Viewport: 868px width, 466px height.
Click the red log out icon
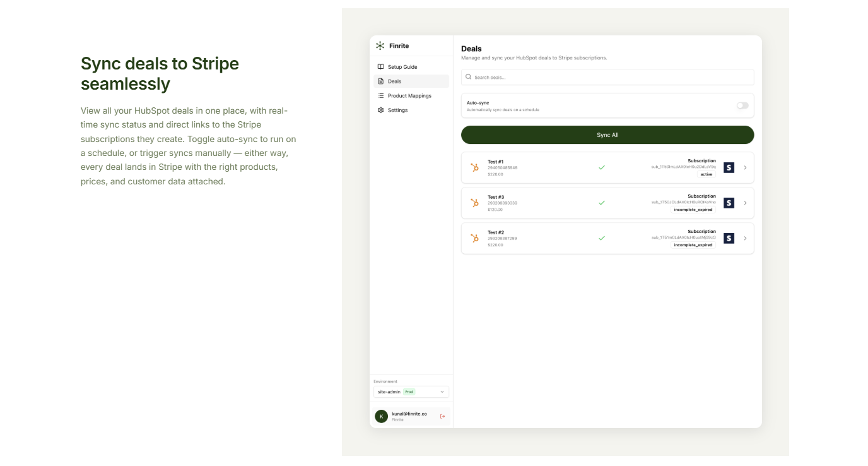point(442,416)
